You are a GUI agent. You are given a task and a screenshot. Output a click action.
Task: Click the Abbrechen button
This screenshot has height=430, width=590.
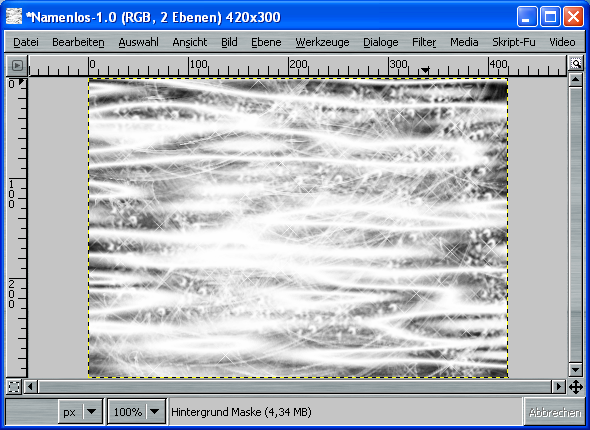[555, 413]
